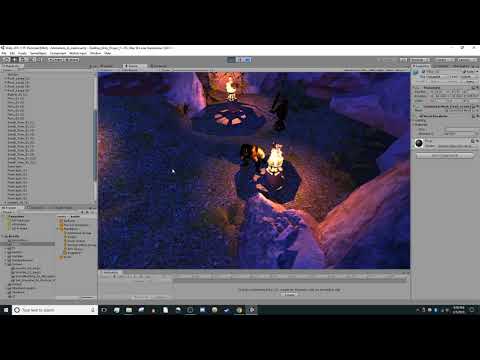
Task: Select the Scale tool in Unity toolbar
Action: (x=31, y=60)
